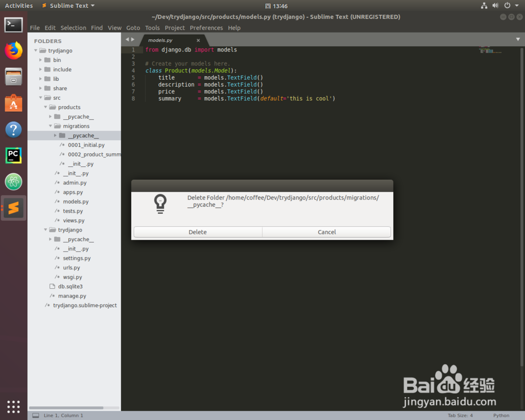This screenshot has height=420, width=525.
Task: Open models.py in sidebar
Action: (x=76, y=202)
